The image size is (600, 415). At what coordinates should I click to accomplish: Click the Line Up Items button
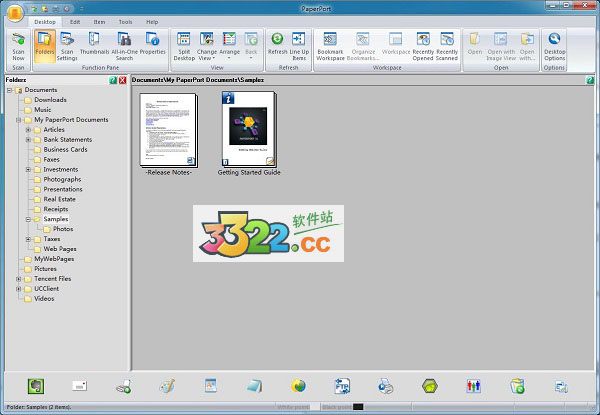[x=299, y=46]
